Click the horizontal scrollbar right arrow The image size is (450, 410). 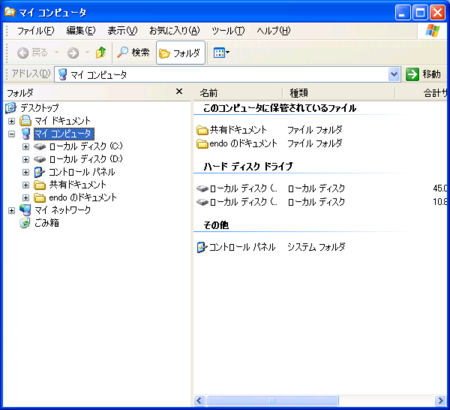pos(441,400)
